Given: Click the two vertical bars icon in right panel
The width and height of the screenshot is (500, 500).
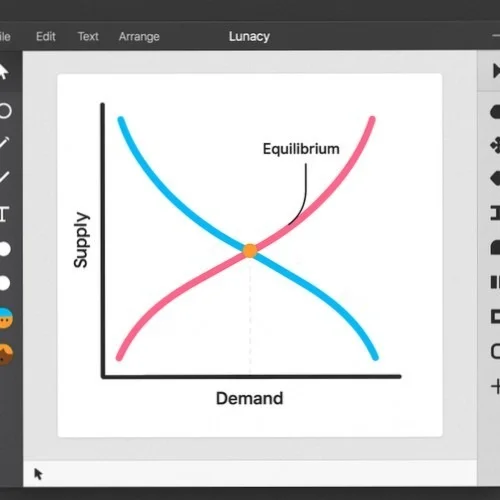Looking at the screenshot, I should click(x=495, y=282).
